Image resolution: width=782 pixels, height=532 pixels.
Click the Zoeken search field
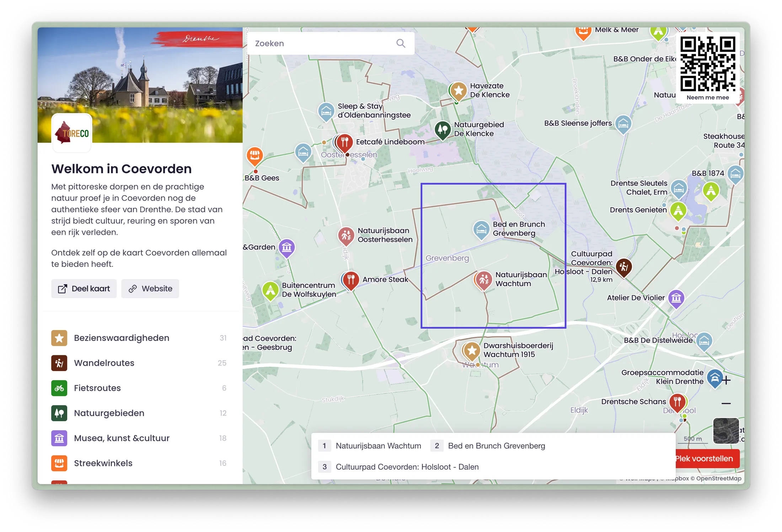[320, 43]
